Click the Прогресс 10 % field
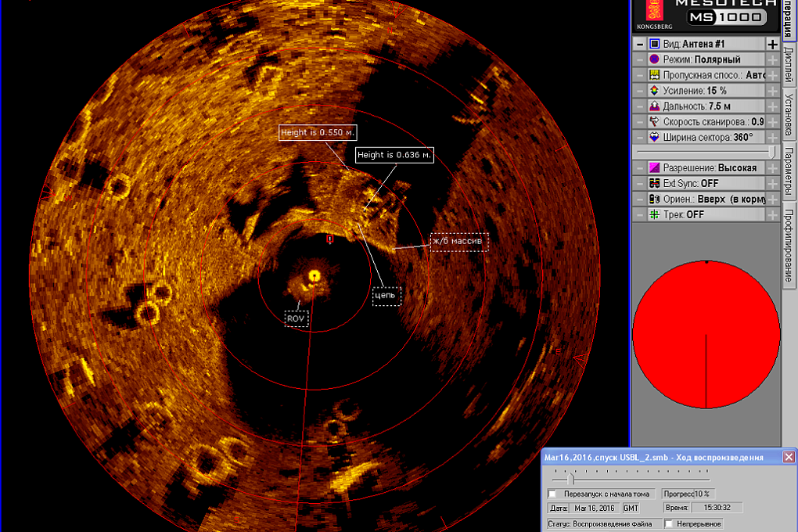798x532 pixels. (689, 494)
